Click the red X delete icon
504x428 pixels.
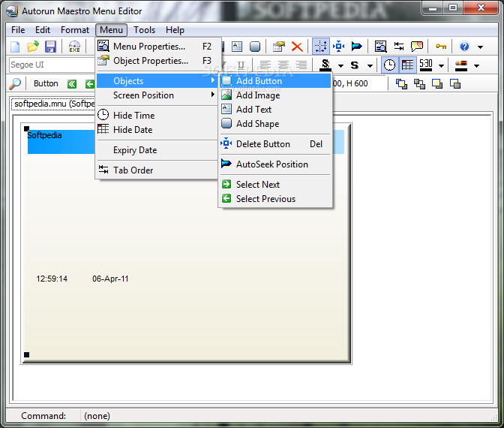[x=297, y=47]
